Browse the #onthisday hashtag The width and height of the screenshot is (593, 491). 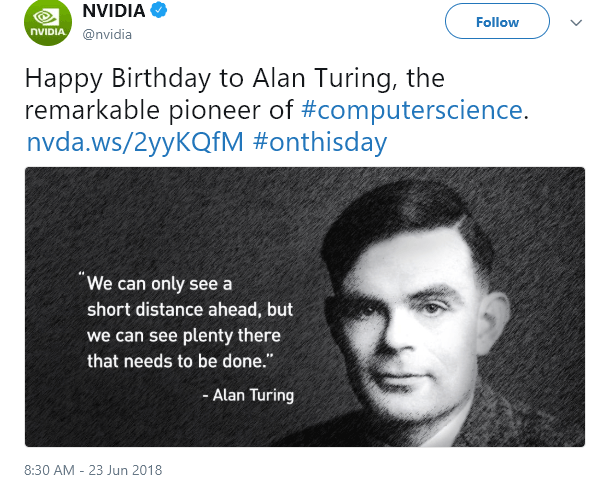pyautogui.click(x=320, y=142)
